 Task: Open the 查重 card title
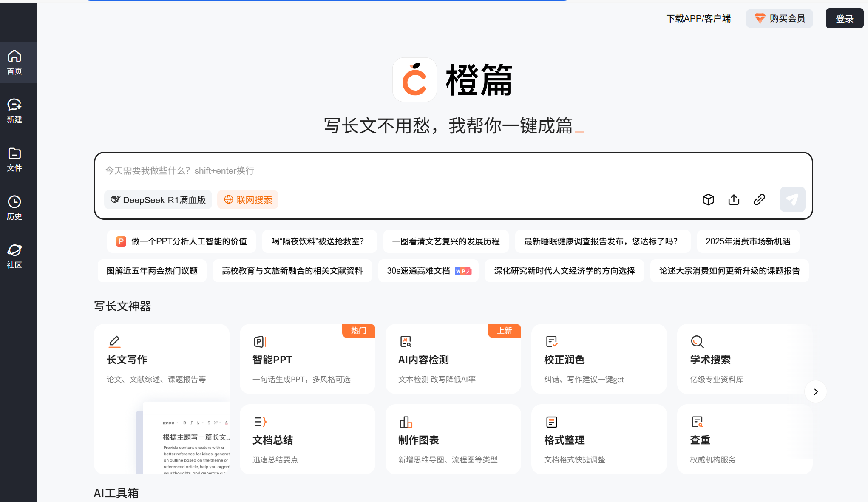coord(700,440)
